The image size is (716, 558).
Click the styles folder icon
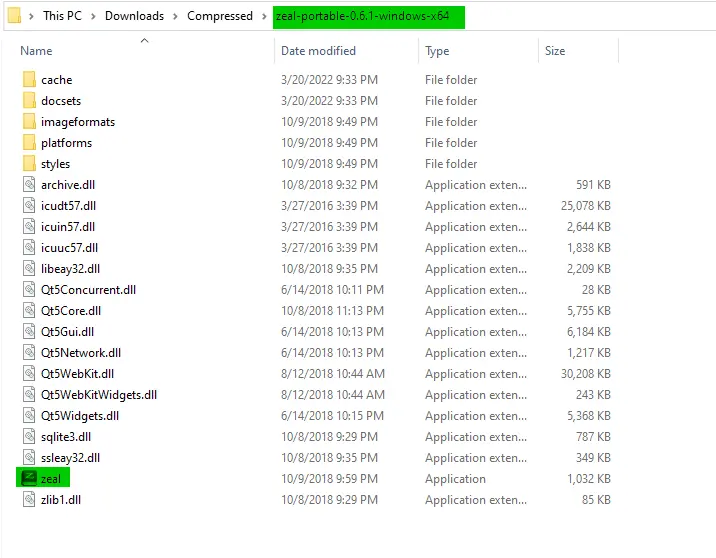(x=29, y=163)
